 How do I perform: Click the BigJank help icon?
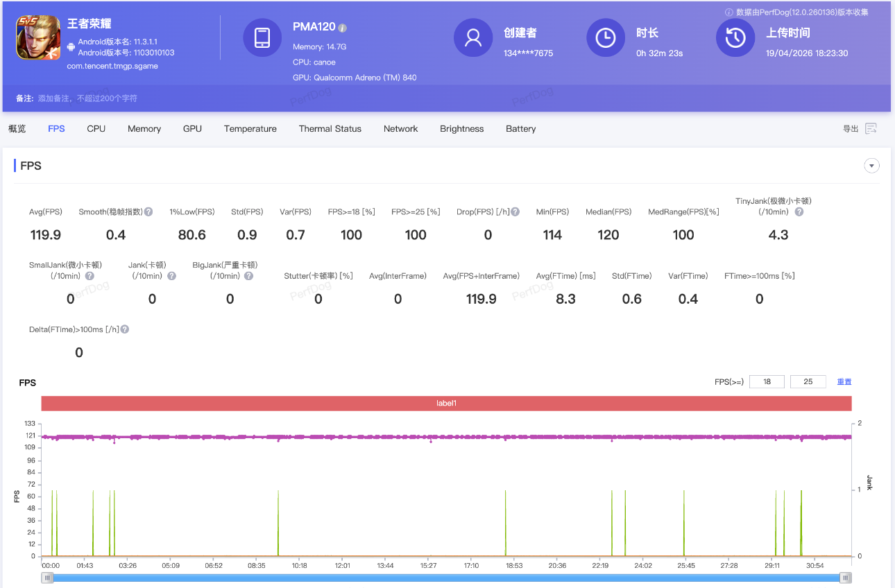pyautogui.click(x=248, y=276)
